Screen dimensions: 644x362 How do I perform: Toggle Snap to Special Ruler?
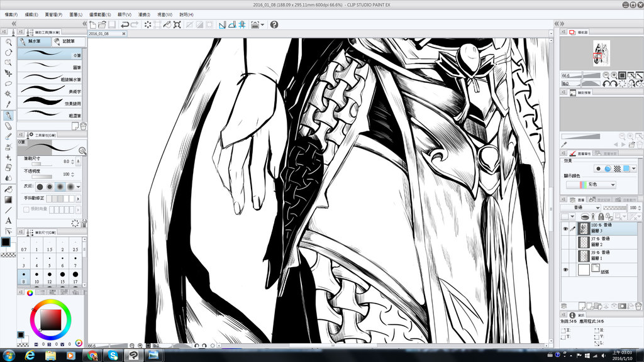232,25
